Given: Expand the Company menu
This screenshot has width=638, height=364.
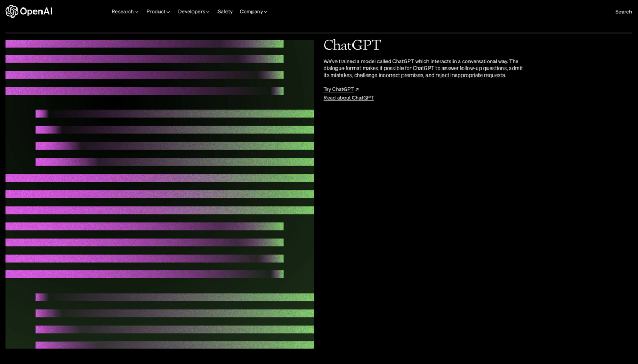Looking at the screenshot, I should pos(254,12).
